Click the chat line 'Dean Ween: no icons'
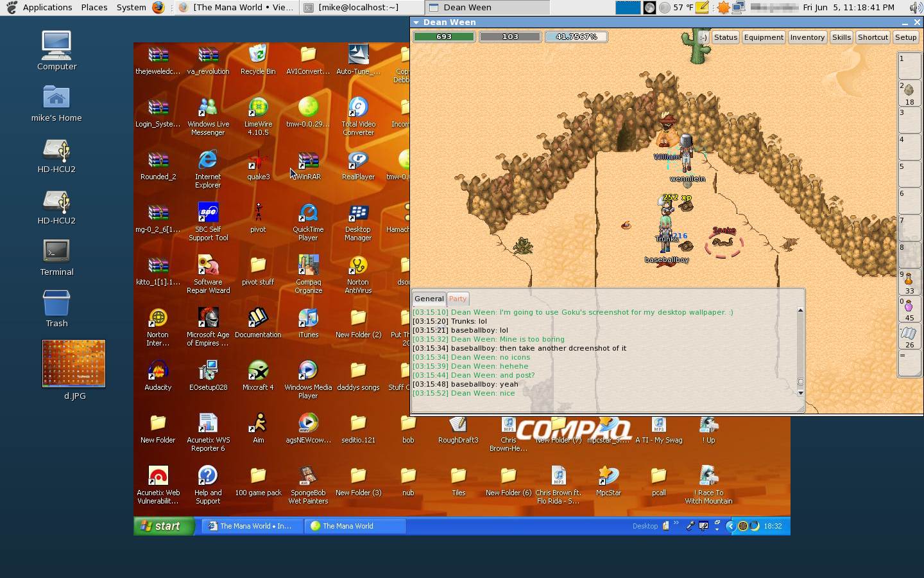Image resolution: width=924 pixels, height=578 pixels. [472, 357]
